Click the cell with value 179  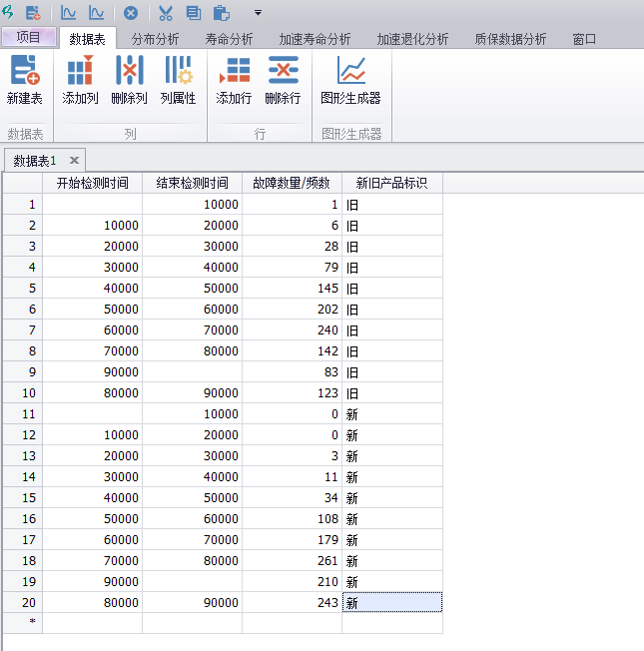(x=292, y=540)
